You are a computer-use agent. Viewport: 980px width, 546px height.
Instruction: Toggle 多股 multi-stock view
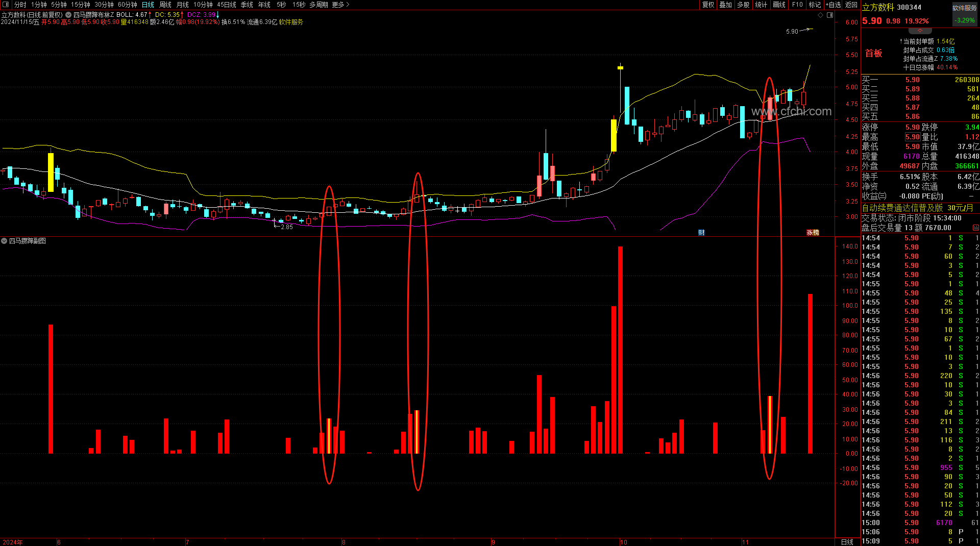[x=744, y=5]
